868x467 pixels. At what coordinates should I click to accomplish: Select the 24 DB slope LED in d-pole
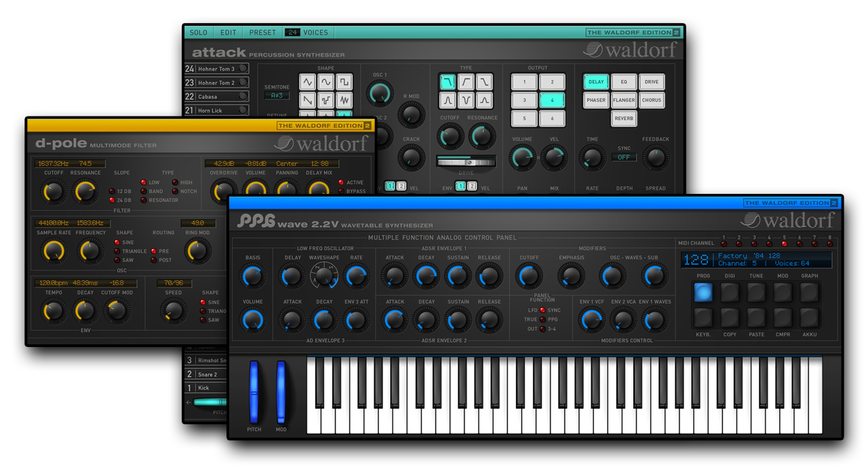pos(112,200)
